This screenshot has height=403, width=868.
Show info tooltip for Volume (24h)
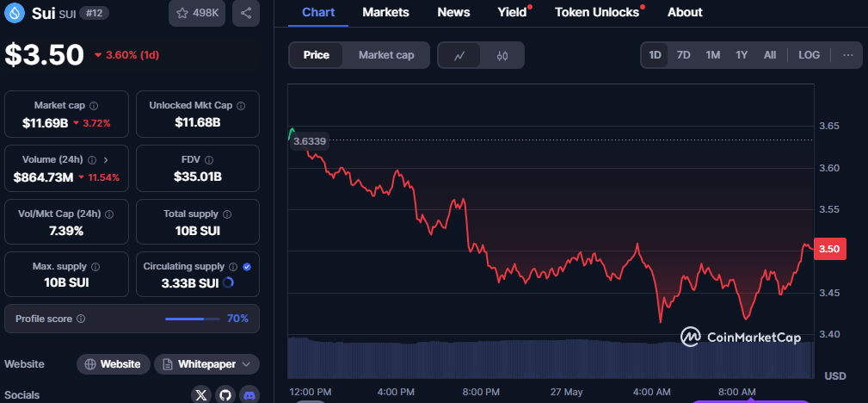(92, 159)
